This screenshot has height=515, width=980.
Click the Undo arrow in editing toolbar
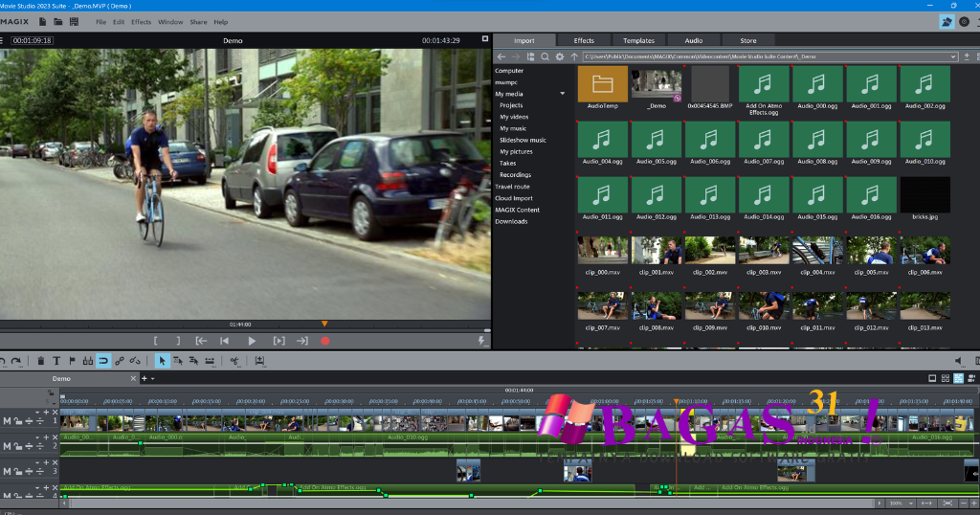coord(3,361)
